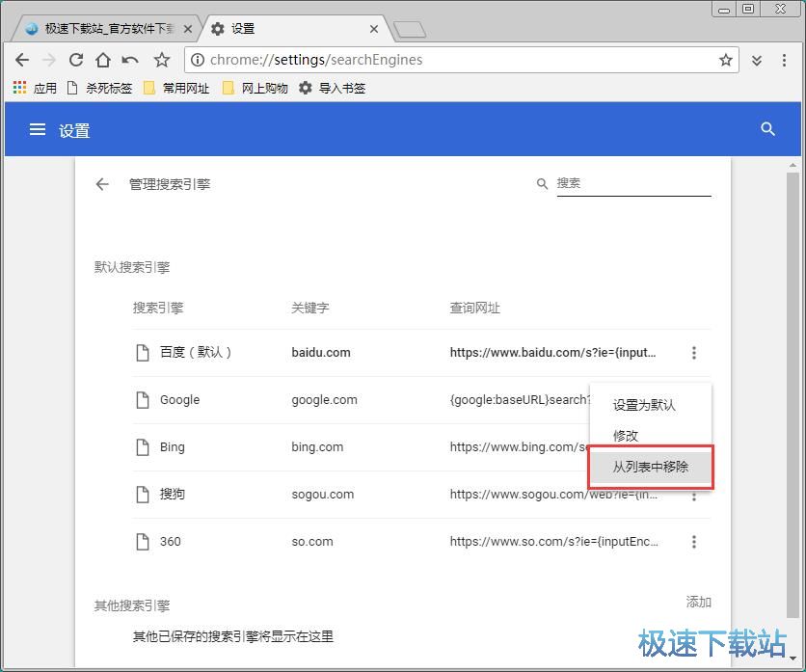
Task: Click the page document icon for 百度
Action: coord(143,353)
